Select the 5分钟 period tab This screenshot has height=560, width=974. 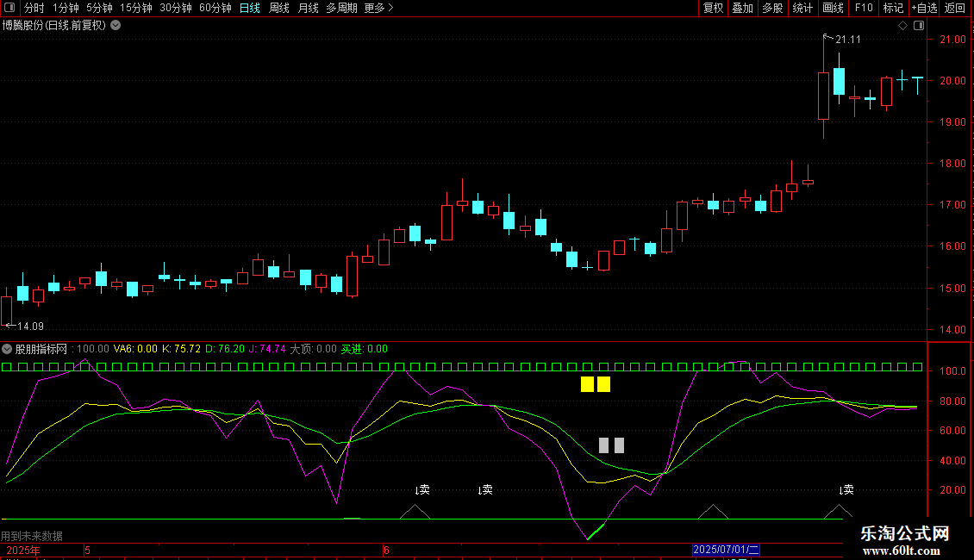tap(99, 8)
